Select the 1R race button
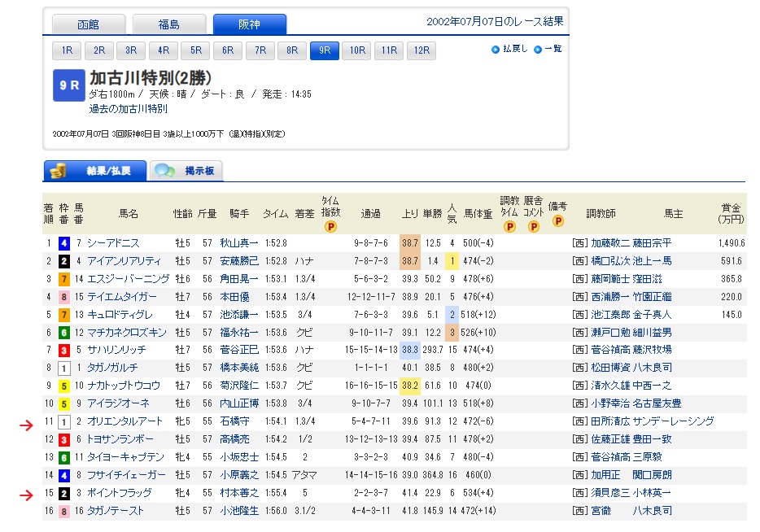The height and width of the screenshot is (532, 760). pos(68,50)
